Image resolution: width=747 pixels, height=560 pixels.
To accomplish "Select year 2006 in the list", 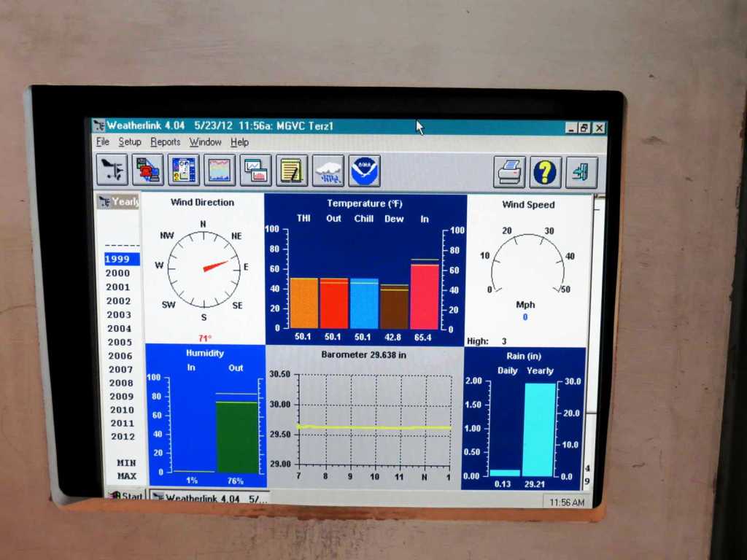I will pyautogui.click(x=120, y=356).
